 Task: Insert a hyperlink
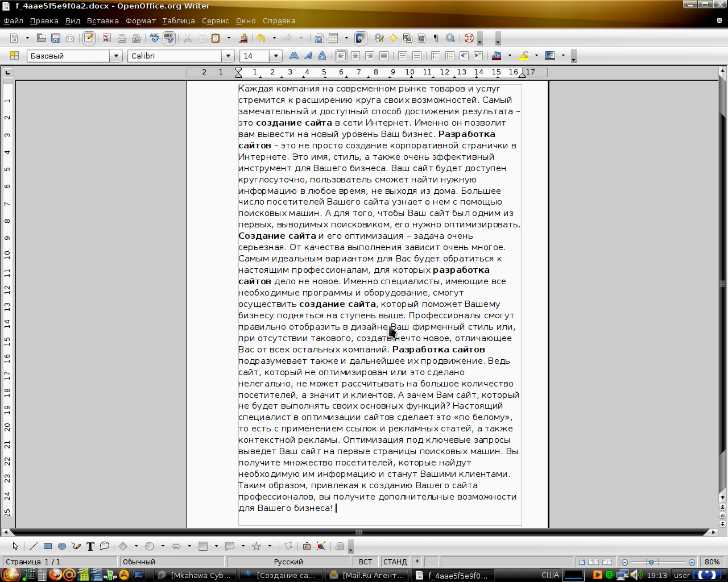tap(319, 38)
